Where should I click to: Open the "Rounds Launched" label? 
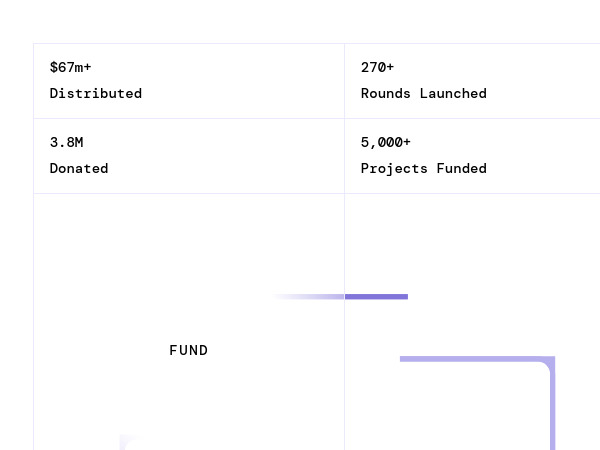[423, 93]
